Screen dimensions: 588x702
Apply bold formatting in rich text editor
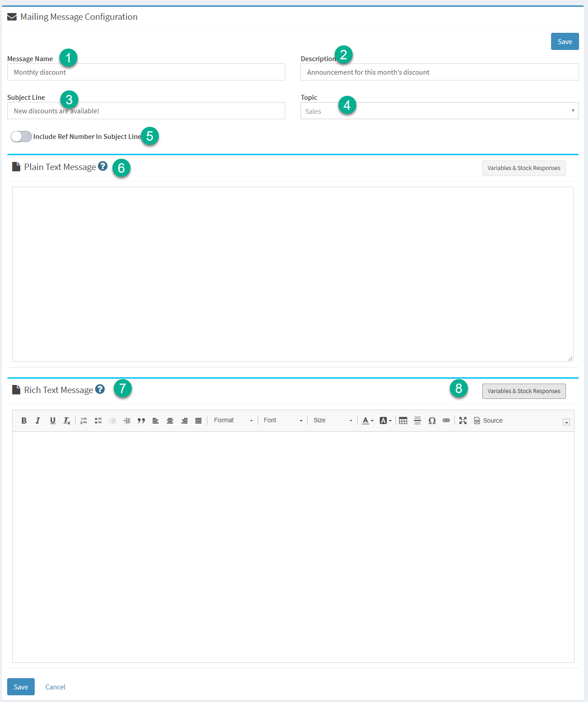tap(24, 420)
